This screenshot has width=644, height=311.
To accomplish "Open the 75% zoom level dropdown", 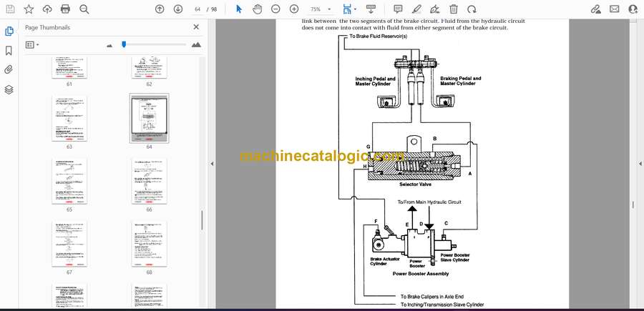I will point(319,9).
